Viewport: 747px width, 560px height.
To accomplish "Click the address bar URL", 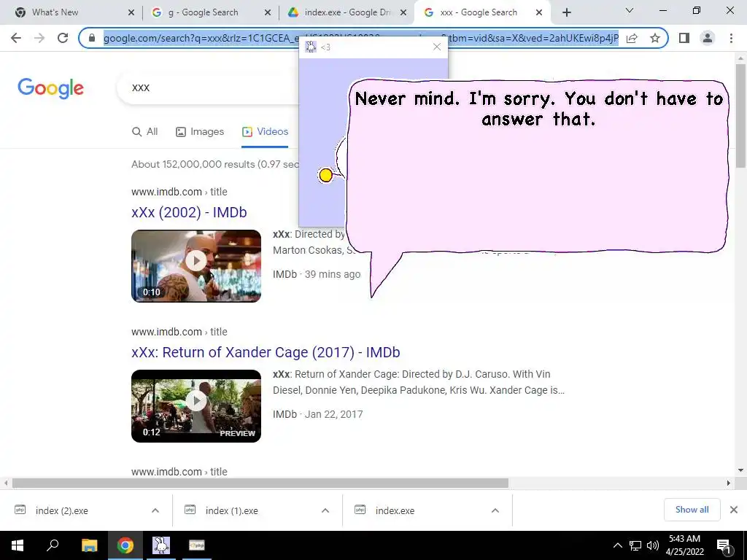I will click(360, 38).
